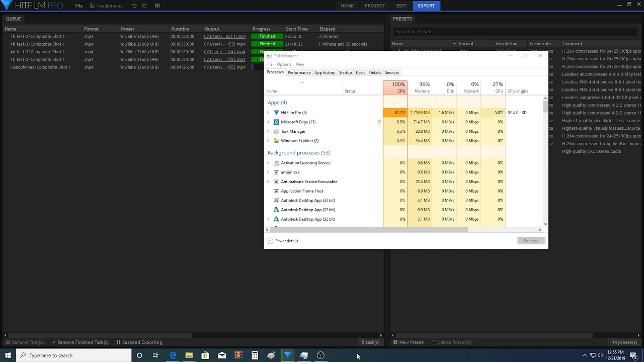Switch to Details tab in Task Manager
Image resolution: width=644 pixels, height=362 pixels.
(375, 72)
